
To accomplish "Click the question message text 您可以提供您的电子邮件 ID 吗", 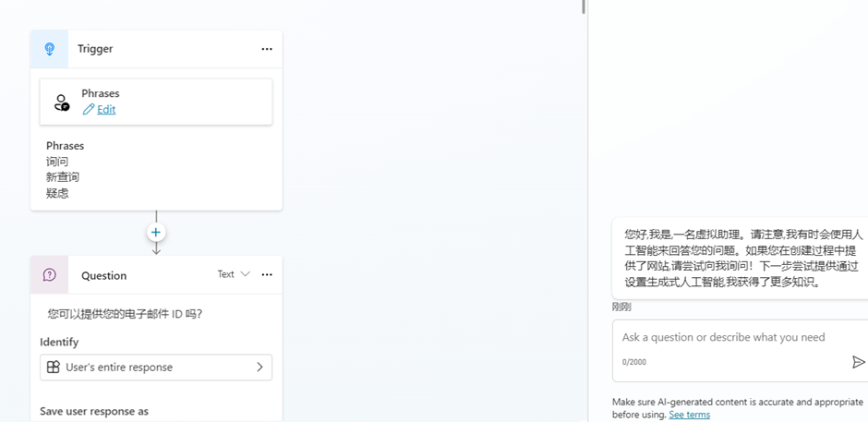I will (126, 314).
